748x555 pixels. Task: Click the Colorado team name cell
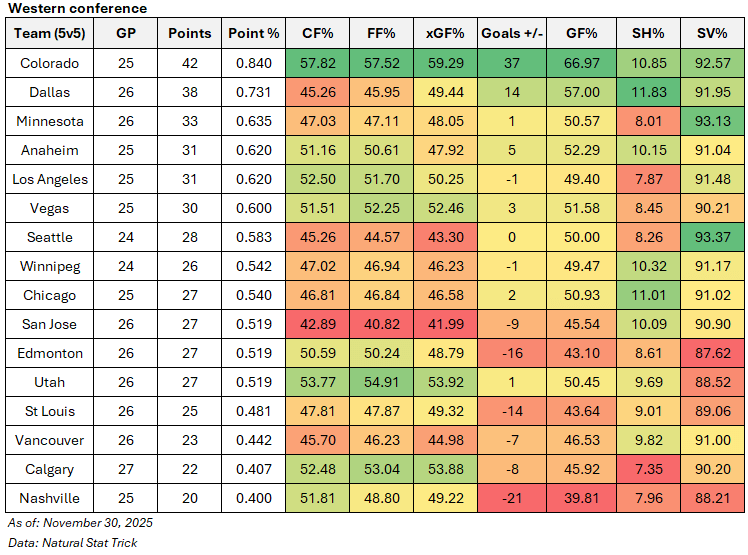tap(51, 63)
